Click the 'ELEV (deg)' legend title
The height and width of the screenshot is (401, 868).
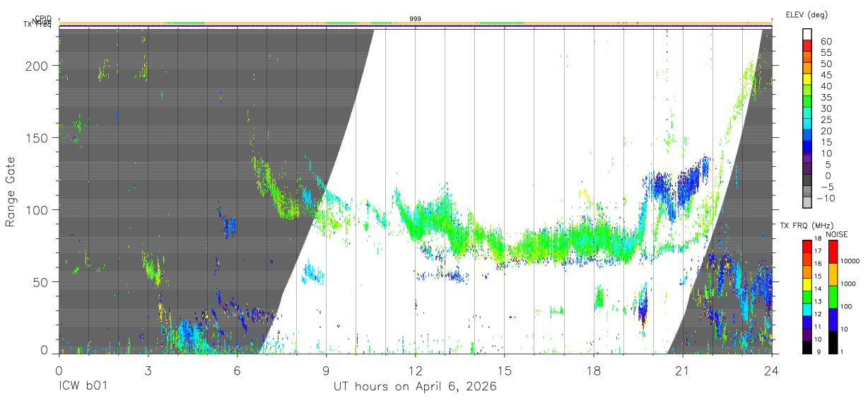tap(807, 14)
